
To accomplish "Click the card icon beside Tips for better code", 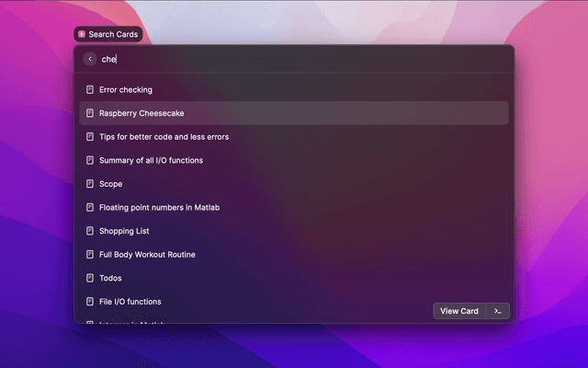I will coord(90,137).
